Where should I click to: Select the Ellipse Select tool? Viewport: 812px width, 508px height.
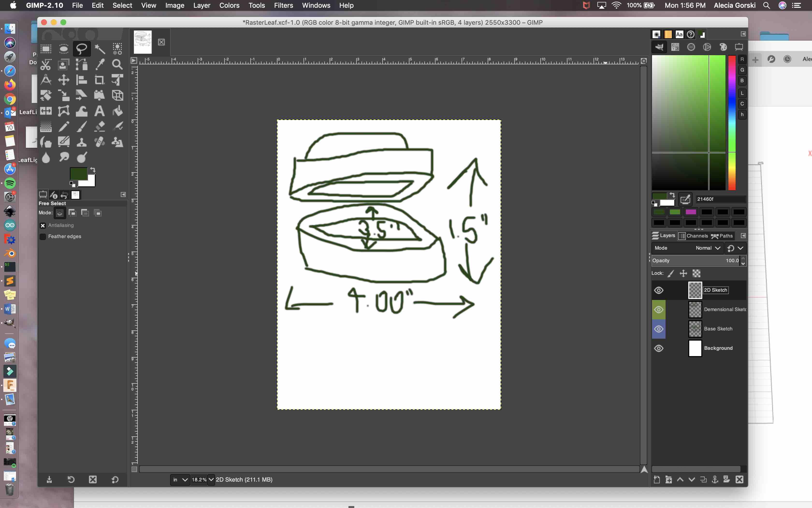tap(64, 49)
